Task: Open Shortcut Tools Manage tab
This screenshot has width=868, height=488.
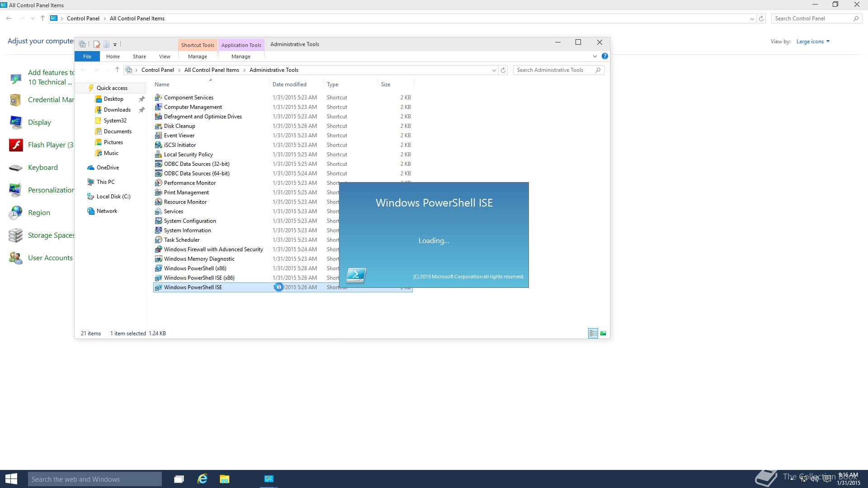Action: pyautogui.click(x=198, y=56)
